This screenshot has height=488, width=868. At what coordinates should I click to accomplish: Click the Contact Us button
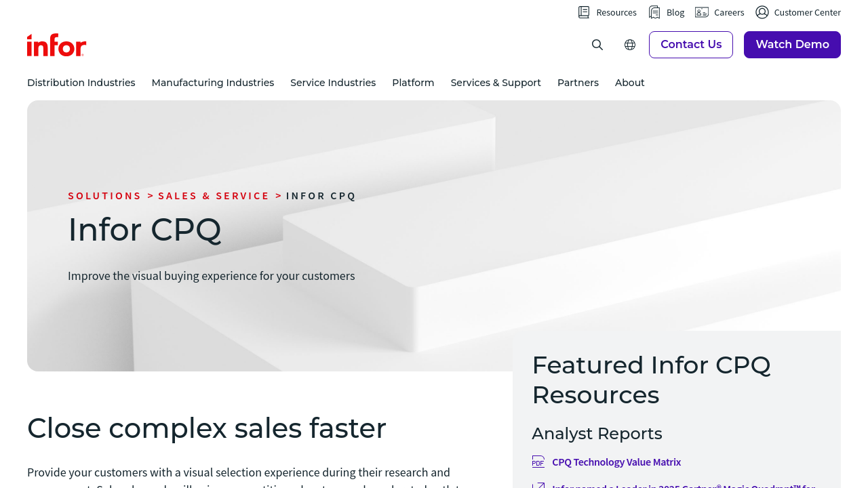(x=691, y=45)
